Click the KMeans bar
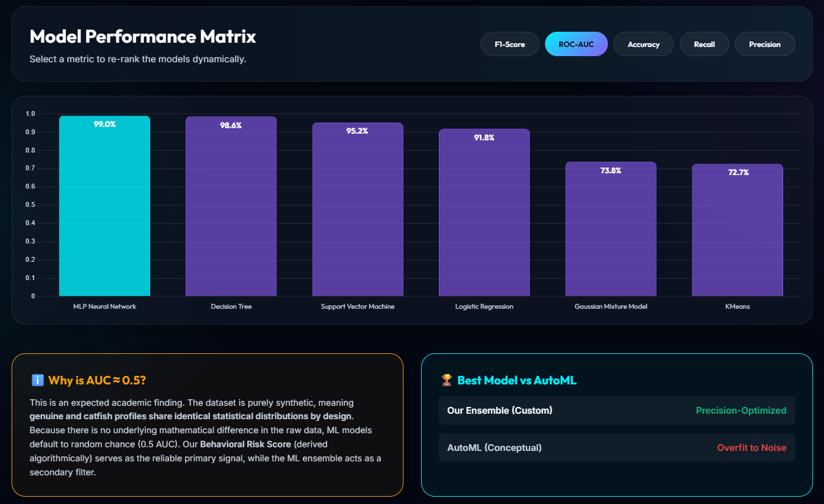824x504 pixels. 737,230
